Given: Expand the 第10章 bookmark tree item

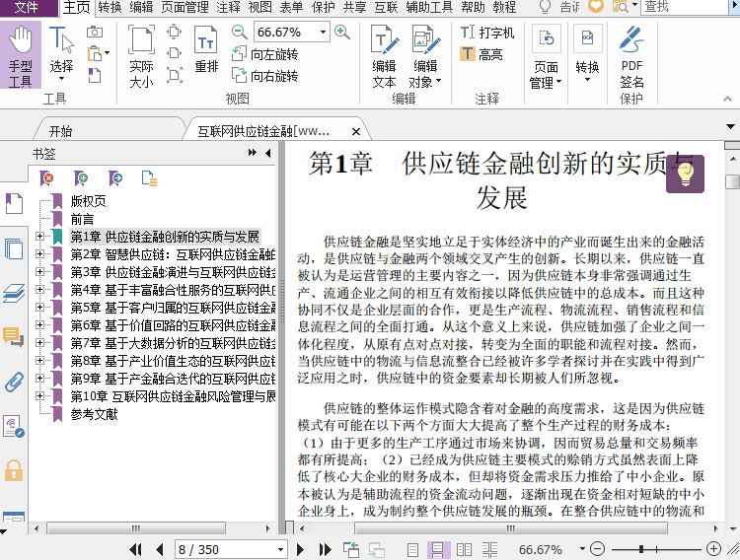Looking at the screenshot, I should (39, 396).
